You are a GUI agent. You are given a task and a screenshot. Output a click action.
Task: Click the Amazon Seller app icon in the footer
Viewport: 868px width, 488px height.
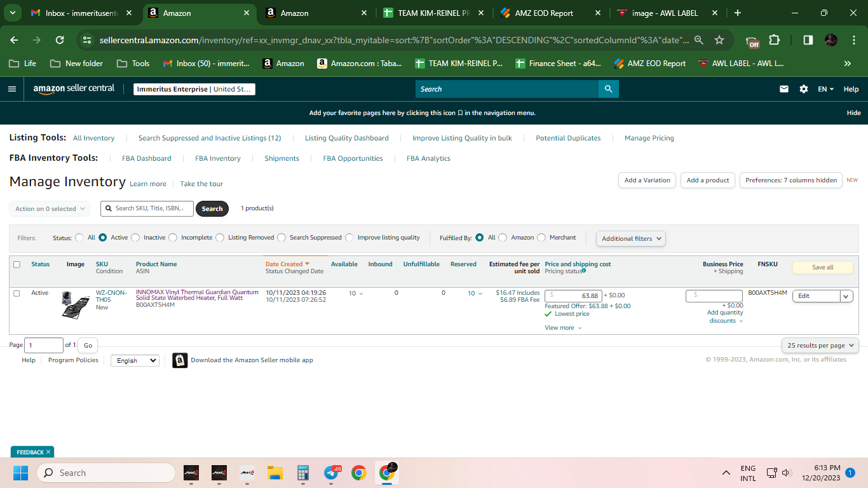pyautogui.click(x=180, y=360)
